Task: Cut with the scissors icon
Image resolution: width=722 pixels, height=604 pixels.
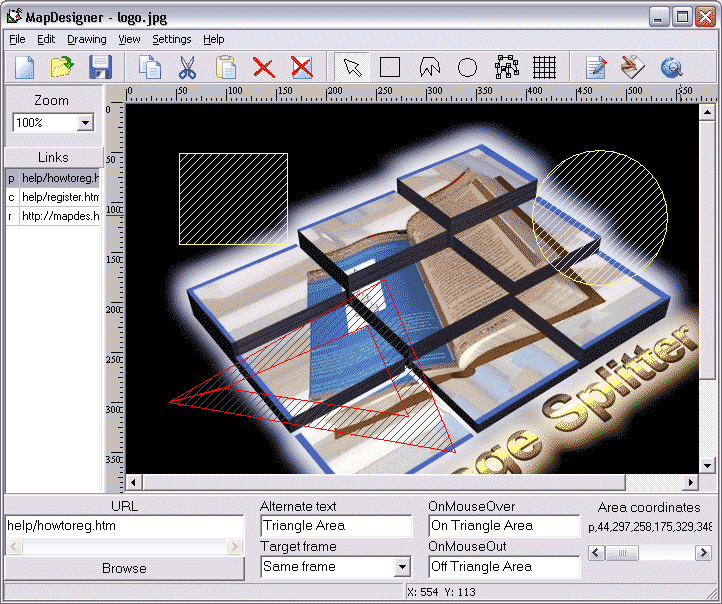Action: [x=187, y=67]
